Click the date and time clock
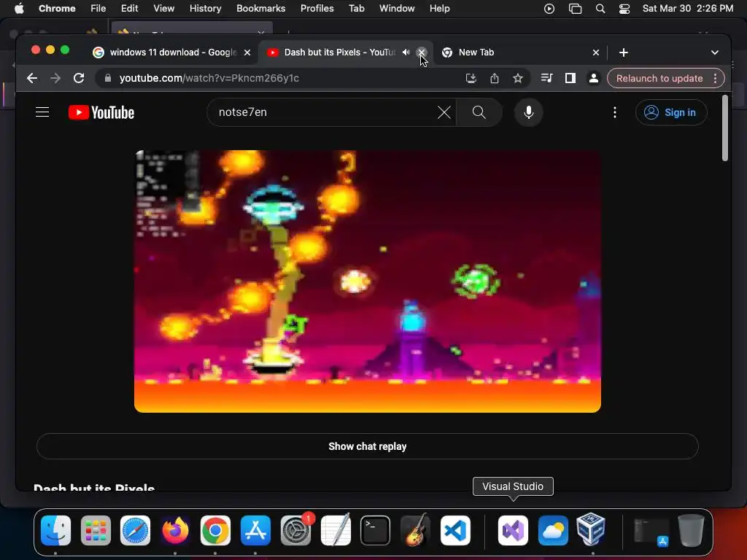The image size is (747, 560). coord(687,9)
